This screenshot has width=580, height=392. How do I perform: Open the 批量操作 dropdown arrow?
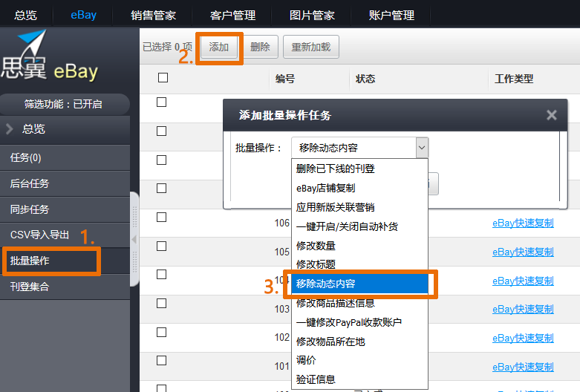422,148
